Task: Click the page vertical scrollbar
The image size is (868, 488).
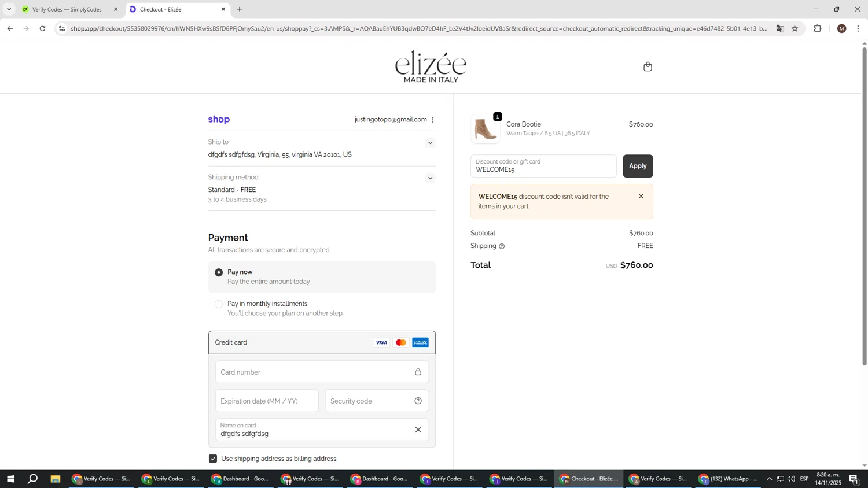Action: pos(865,206)
